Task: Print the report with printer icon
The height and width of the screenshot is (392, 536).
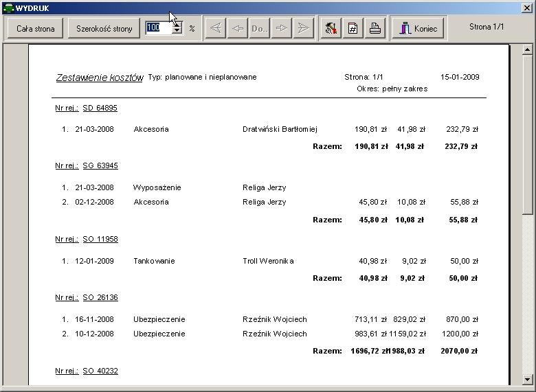Action: 375,28
